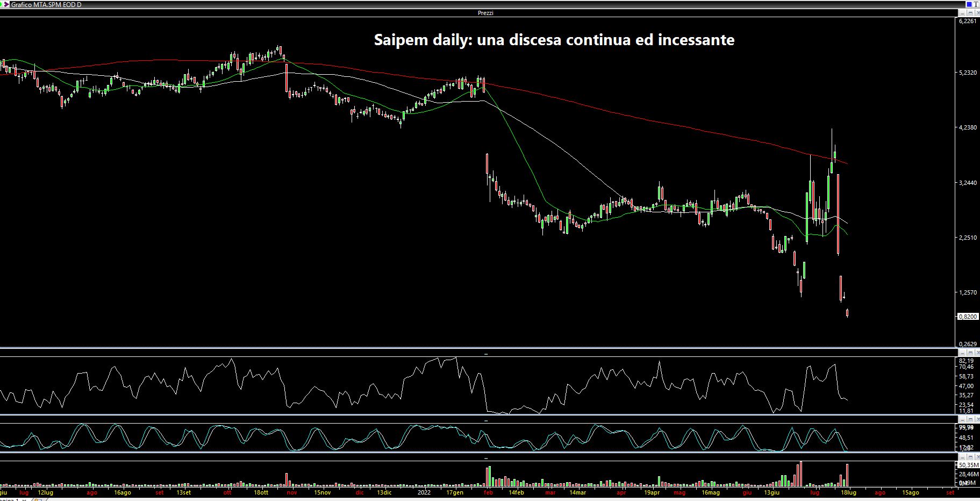Close the Prezzi price panel
Image resolution: width=980 pixels, height=501 pixels.
(x=977, y=12)
